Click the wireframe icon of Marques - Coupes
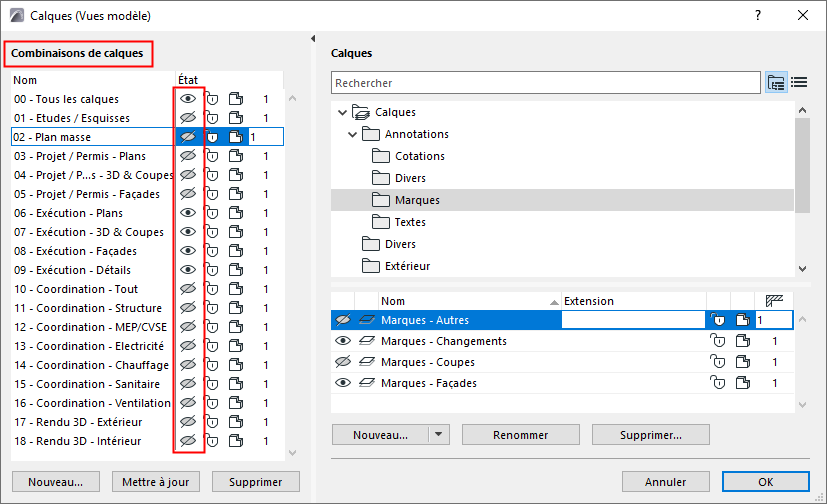 coord(740,362)
